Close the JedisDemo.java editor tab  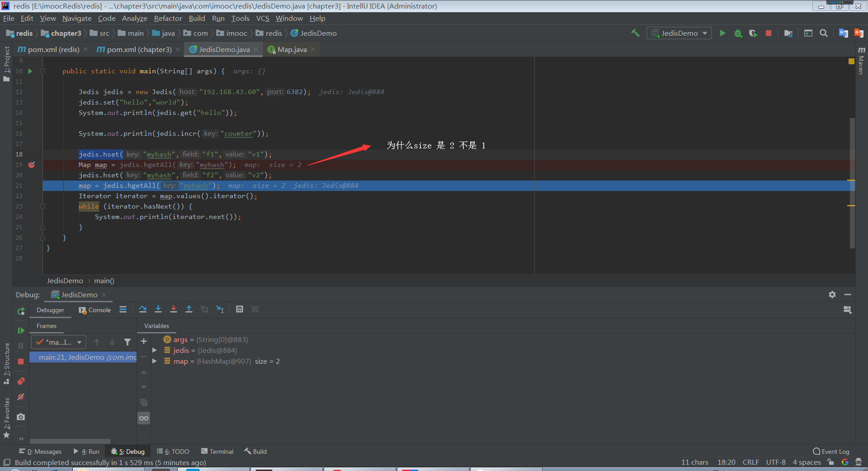coord(256,49)
